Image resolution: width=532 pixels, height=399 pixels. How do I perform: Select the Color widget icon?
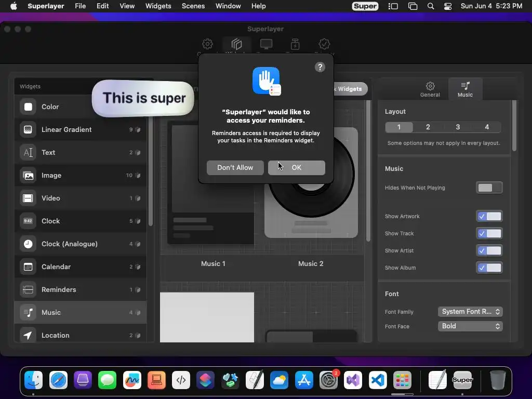click(28, 107)
